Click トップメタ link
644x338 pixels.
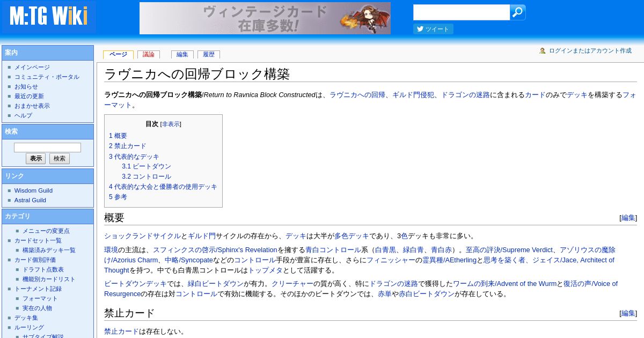[265, 270]
